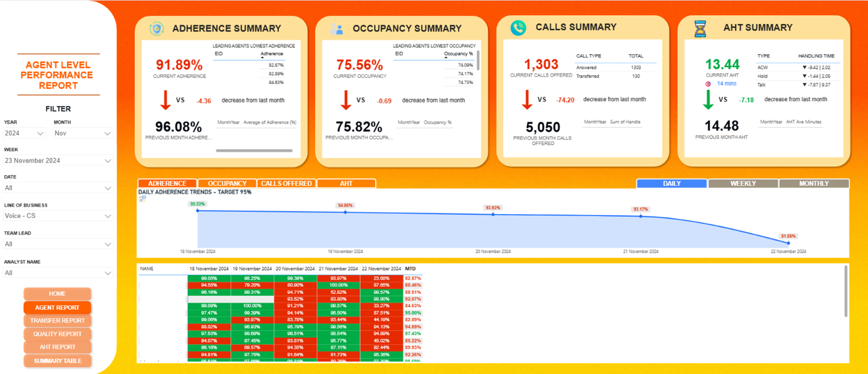Click the Occupancy Summary people icon
This screenshot has height=374, width=868.
coord(336,29)
